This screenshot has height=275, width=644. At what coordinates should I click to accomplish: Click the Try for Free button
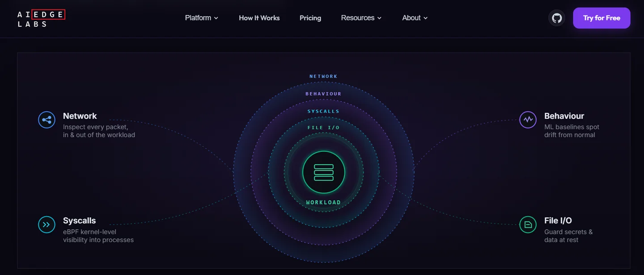click(x=602, y=18)
